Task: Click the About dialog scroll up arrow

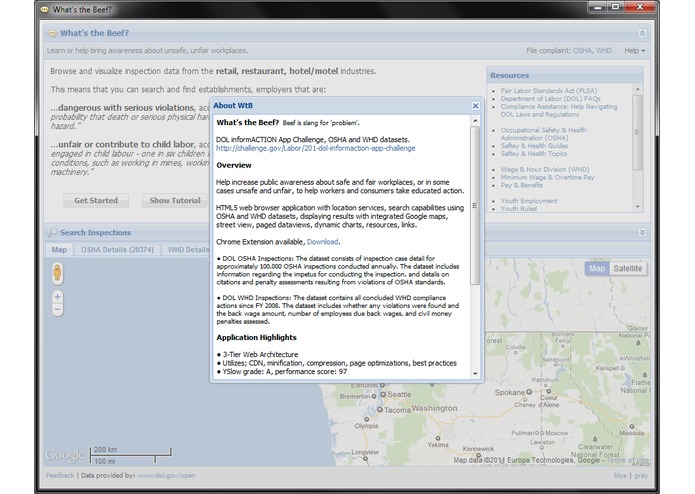Action: (x=475, y=121)
